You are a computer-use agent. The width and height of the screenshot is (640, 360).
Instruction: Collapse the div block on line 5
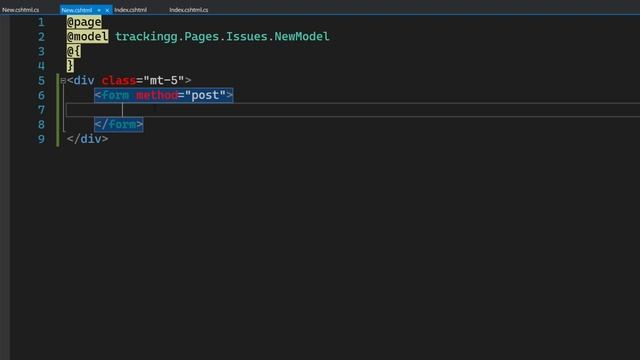(x=63, y=81)
